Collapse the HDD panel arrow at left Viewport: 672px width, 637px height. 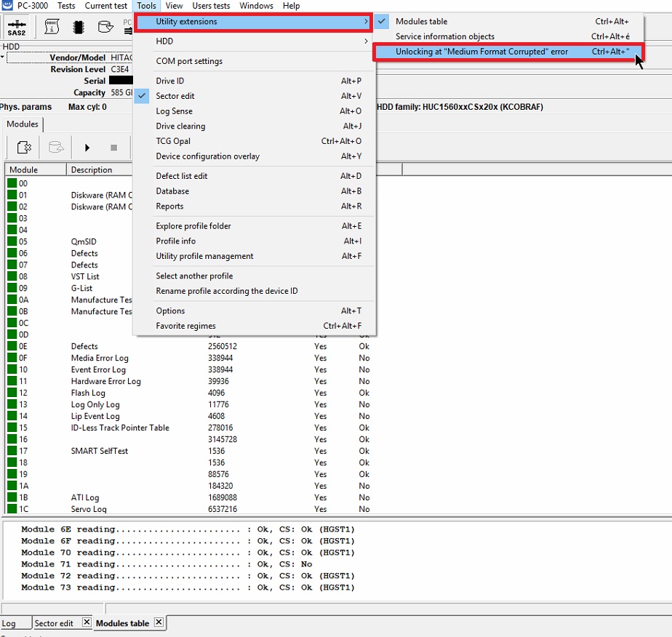tap(3, 57)
